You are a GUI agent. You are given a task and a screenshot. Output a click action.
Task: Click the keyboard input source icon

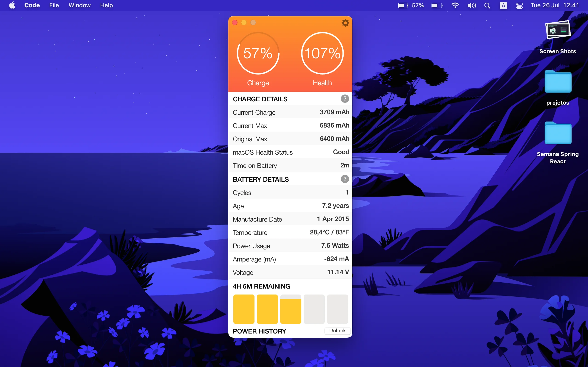[x=503, y=5]
